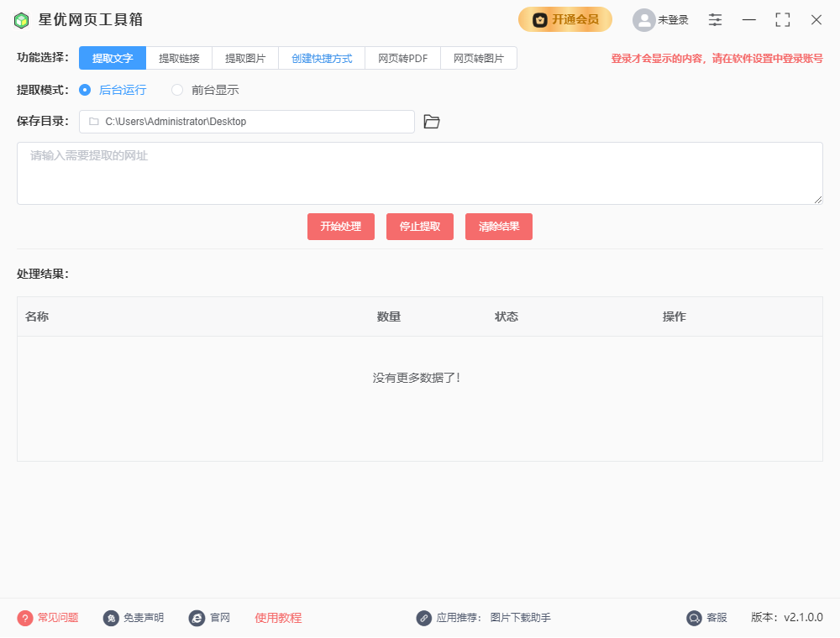Click 清除结果 to clear results
The width and height of the screenshot is (840, 638).
pyautogui.click(x=498, y=226)
